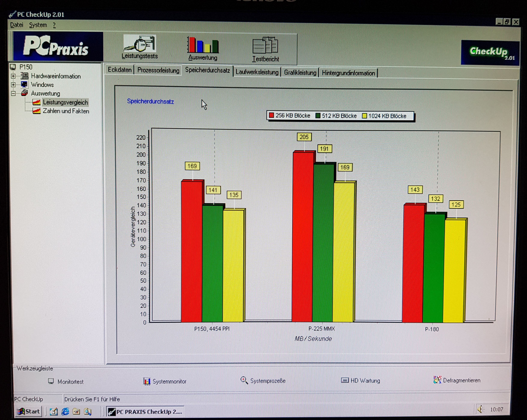527x420 pixels.
Task: Expand the Hardwareinformation tree node
Action: point(13,76)
